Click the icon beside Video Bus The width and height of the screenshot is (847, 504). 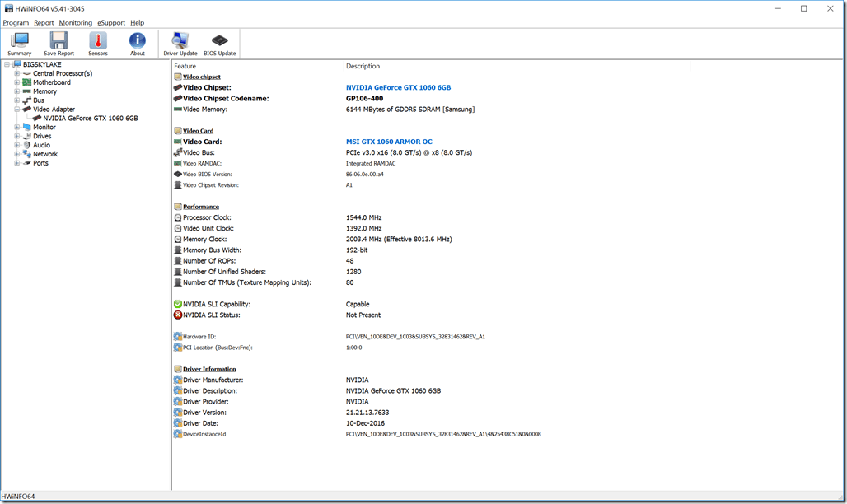(x=178, y=153)
